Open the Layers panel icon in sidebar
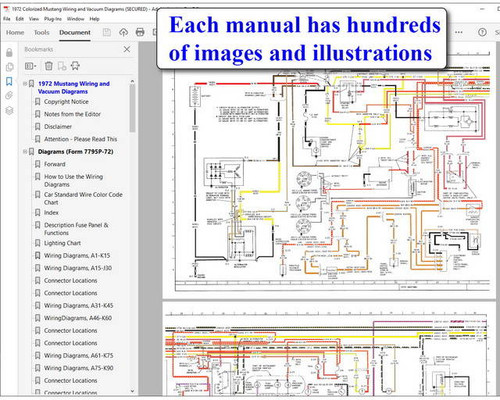 click(9, 110)
